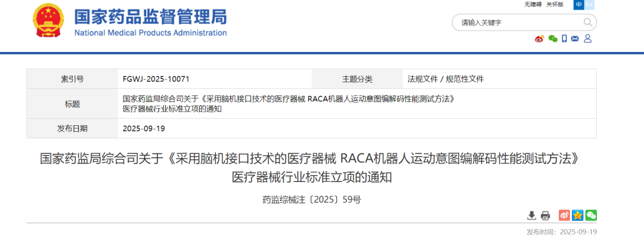Open the Weibo icon in the header

click(539, 39)
